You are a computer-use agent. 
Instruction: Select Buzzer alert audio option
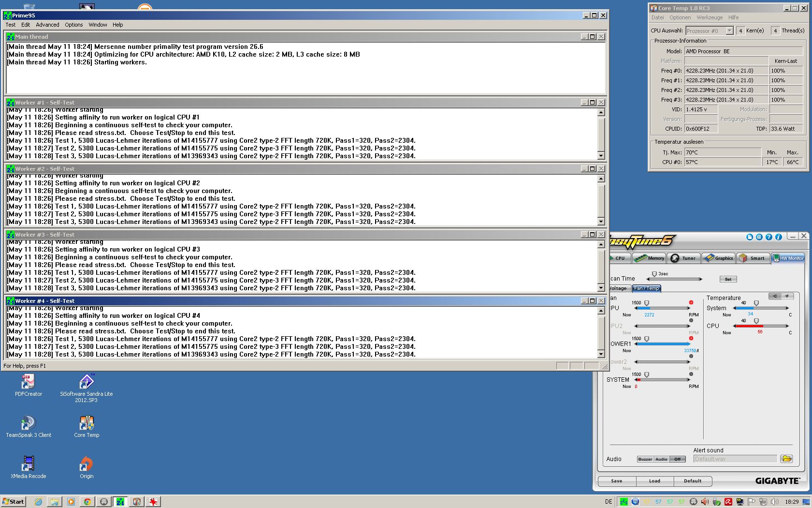[645, 459]
